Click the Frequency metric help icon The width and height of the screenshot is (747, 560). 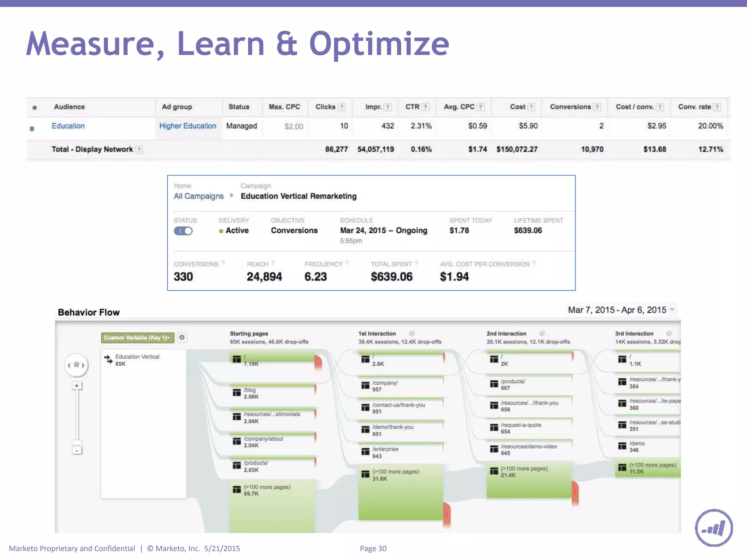[x=347, y=263]
